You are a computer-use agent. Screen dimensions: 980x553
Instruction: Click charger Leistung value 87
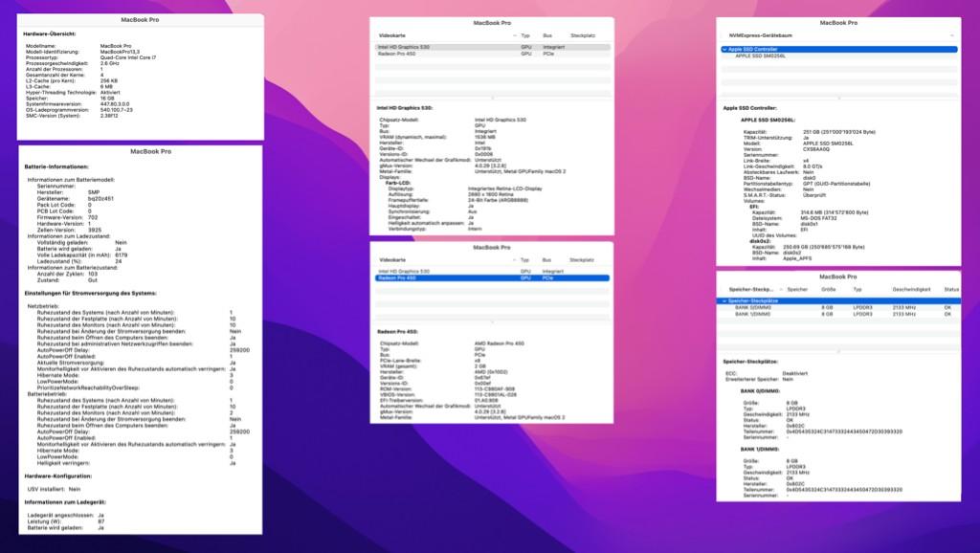click(x=101, y=521)
